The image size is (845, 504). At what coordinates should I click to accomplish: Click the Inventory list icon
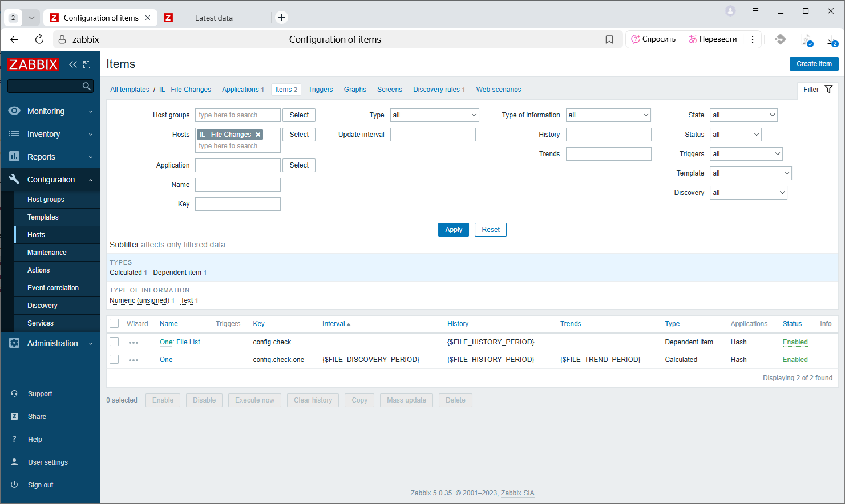[x=14, y=133]
